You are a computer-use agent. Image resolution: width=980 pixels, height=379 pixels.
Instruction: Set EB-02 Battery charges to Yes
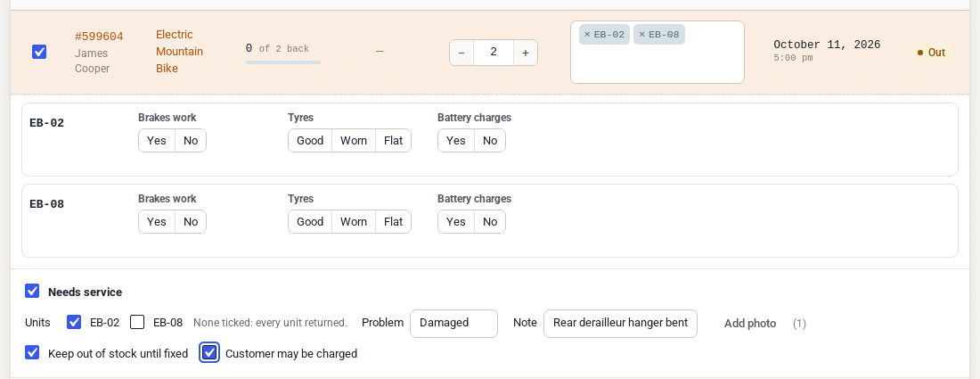click(455, 141)
